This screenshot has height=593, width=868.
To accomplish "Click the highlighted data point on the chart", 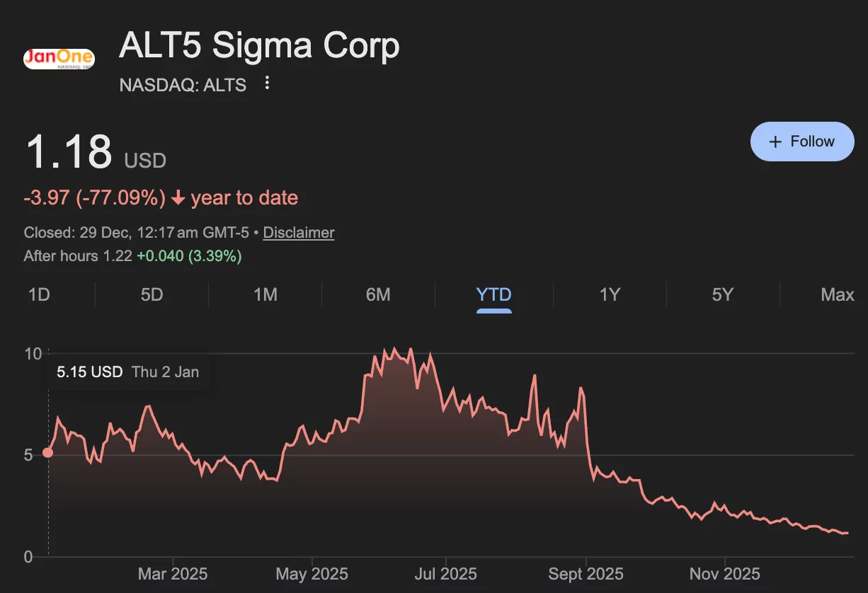I will (47, 451).
